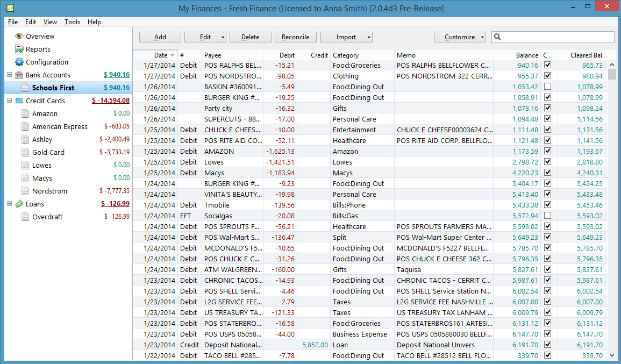The width and height of the screenshot is (621, 364).
Task: Select the Credit Cards card icon
Action: (x=19, y=101)
